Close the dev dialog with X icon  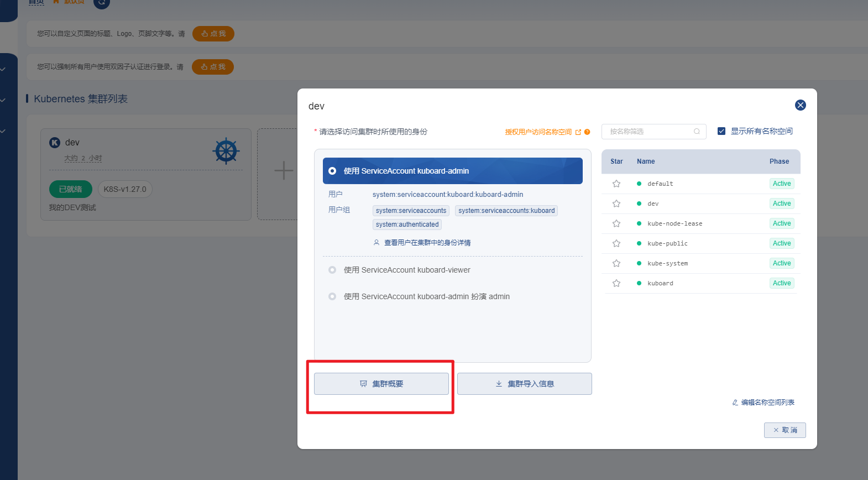pos(800,105)
